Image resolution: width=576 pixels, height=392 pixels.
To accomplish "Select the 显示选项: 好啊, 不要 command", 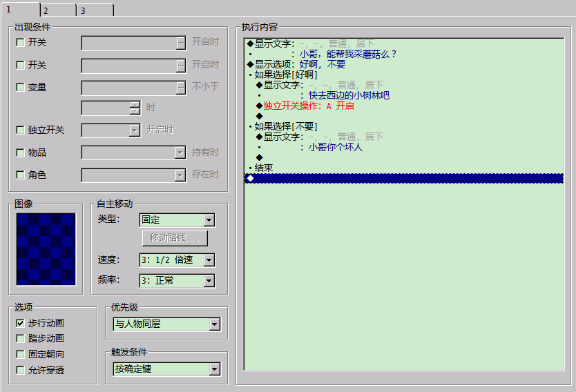I will 404,64.
